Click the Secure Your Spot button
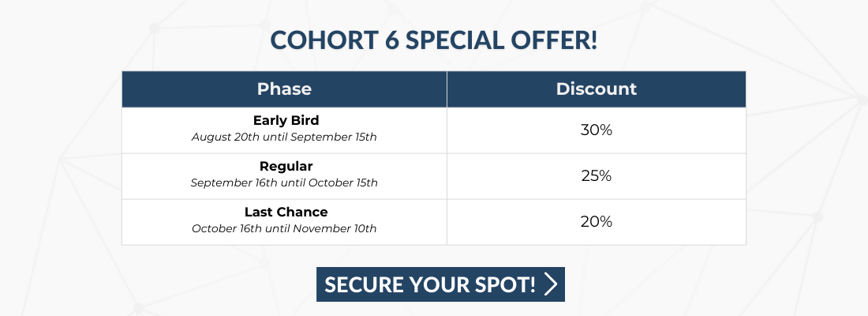Screen dimensions: 868x316 (x=440, y=284)
